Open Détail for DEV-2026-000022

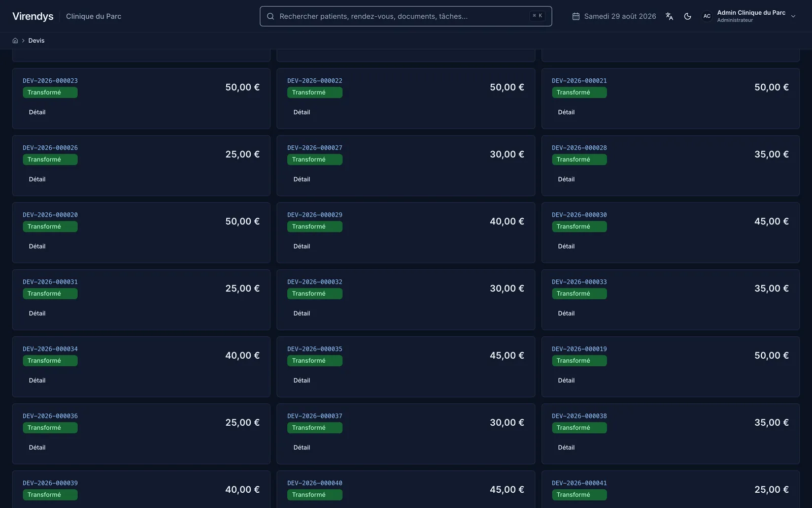click(x=301, y=112)
